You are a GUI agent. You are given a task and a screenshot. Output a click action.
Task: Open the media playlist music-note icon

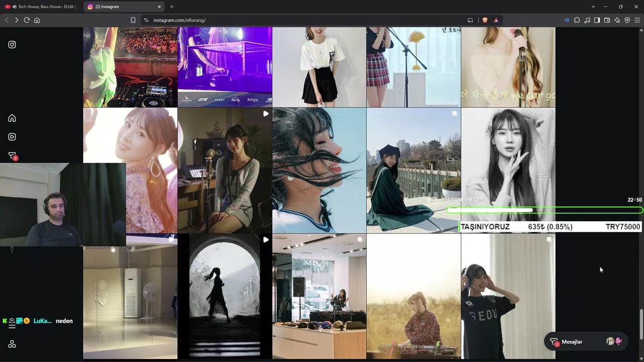[587, 20]
